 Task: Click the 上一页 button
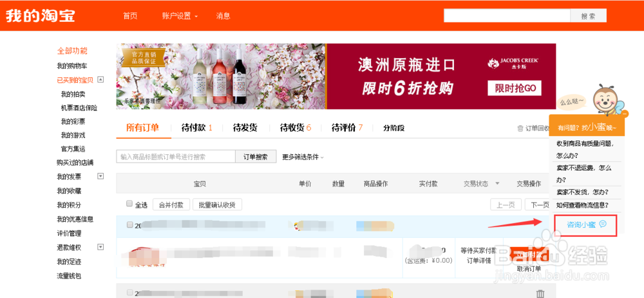click(x=506, y=204)
